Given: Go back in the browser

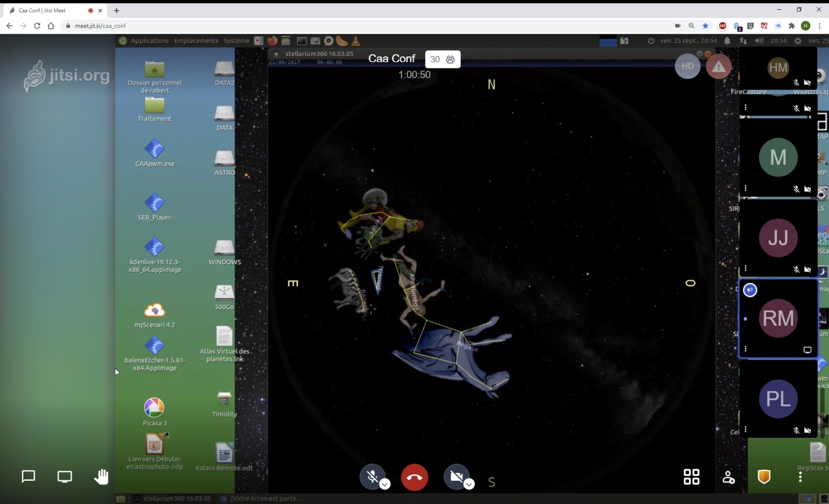Looking at the screenshot, I should [x=9, y=25].
